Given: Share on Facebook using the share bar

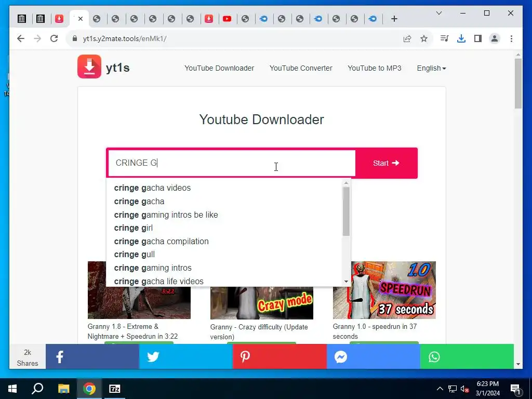Looking at the screenshot, I should 92,356.
